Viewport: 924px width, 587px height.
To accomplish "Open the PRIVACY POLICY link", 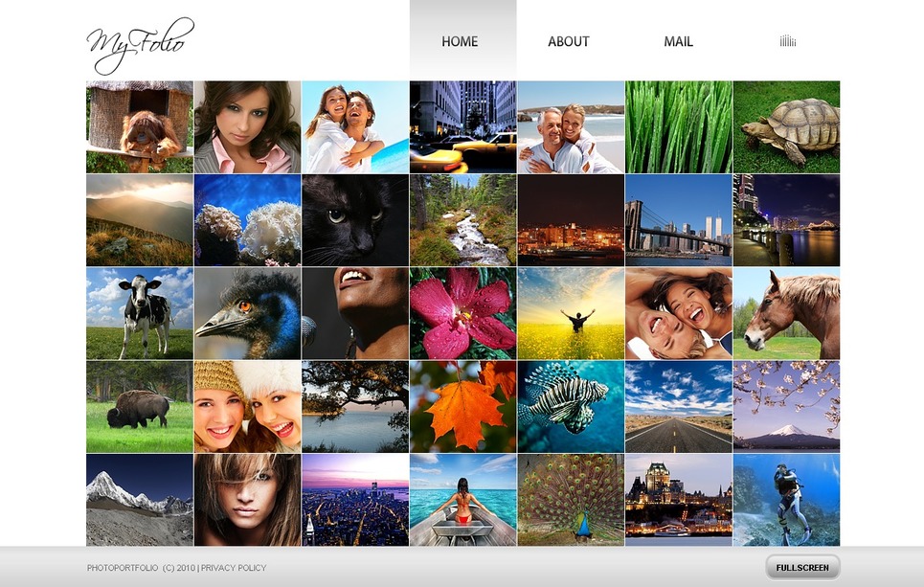I will [x=234, y=568].
